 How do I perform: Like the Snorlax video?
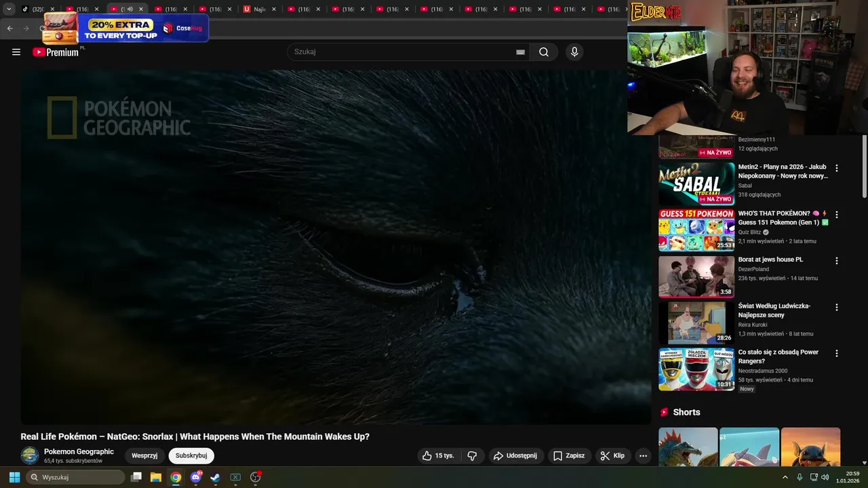(x=438, y=455)
